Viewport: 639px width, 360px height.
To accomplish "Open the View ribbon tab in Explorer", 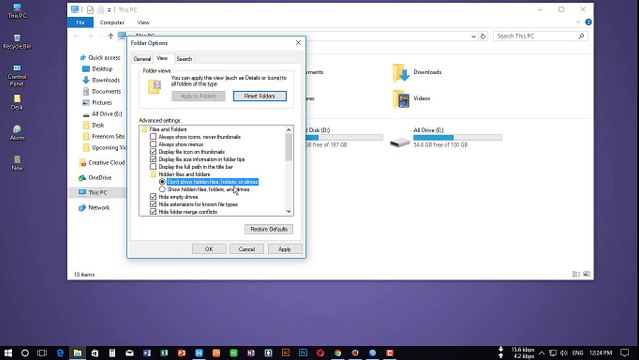I will 143,22.
